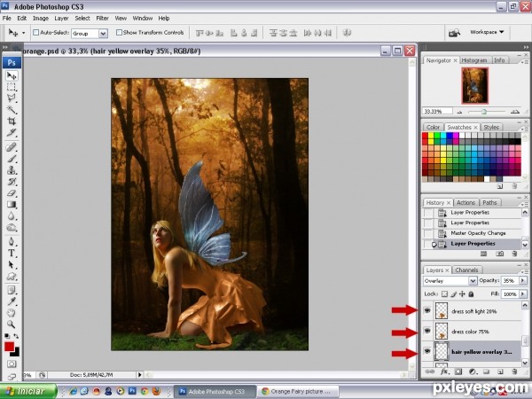The width and height of the screenshot is (532, 399).
Task: Select the Lasso tool
Action: point(12,98)
